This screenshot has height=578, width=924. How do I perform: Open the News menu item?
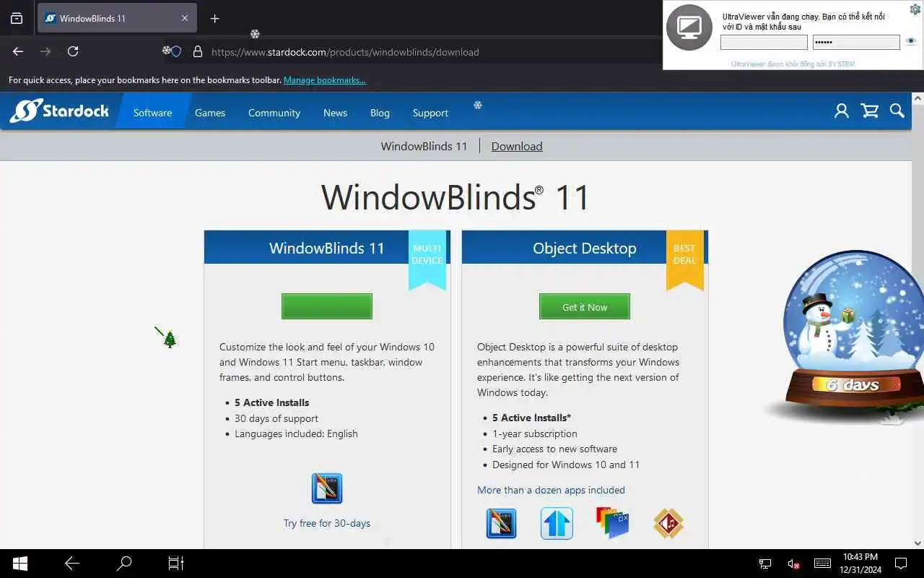point(335,113)
